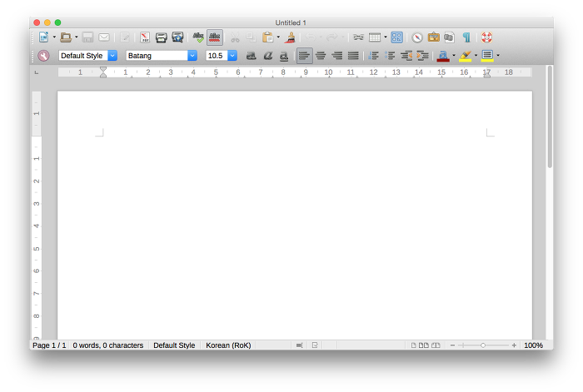Click the Edit Mode pencil icon
The height and width of the screenshot is (392, 583).
point(125,37)
